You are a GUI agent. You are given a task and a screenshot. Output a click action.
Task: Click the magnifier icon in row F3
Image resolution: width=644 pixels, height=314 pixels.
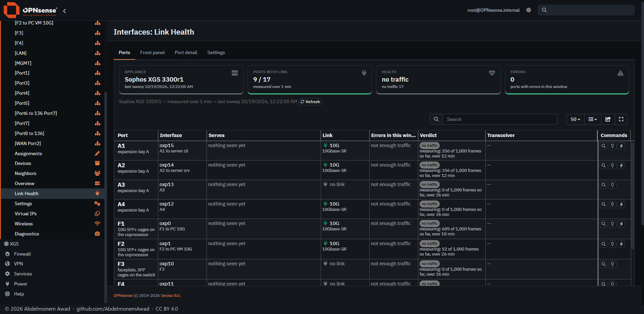pos(603,264)
